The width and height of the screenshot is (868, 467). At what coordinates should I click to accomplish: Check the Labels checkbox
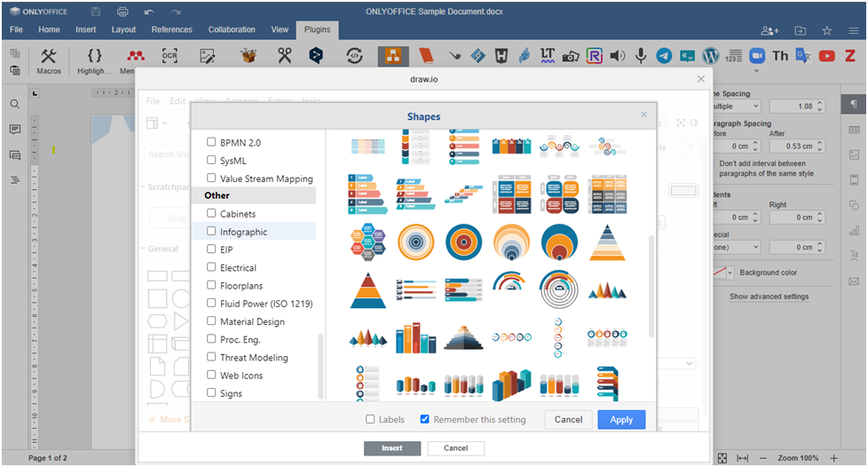pyautogui.click(x=370, y=419)
